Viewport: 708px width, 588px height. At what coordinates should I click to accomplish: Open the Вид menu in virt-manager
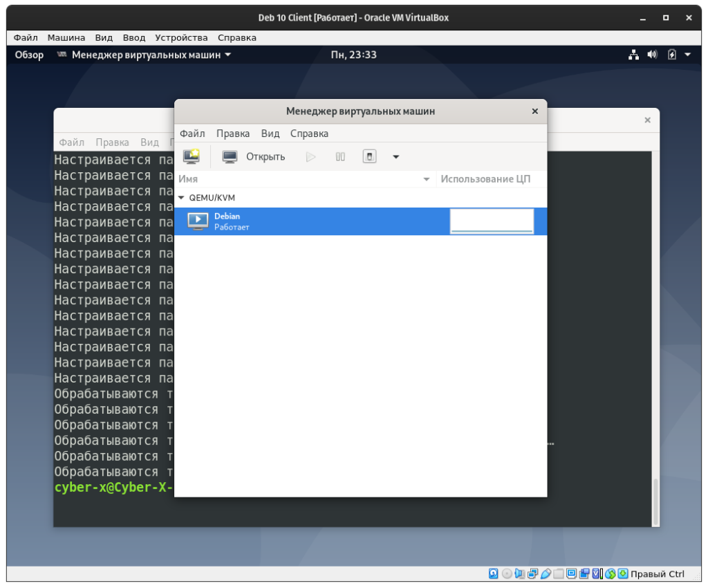(x=270, y=134)
